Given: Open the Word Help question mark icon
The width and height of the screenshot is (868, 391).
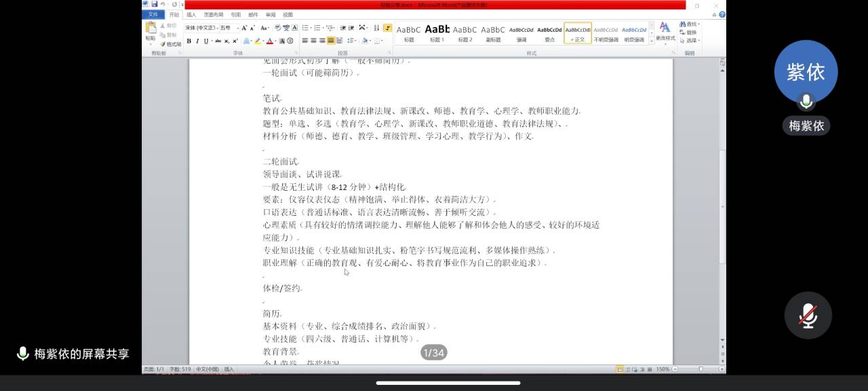Looking at the screenshot, I should tap(722, 14).
